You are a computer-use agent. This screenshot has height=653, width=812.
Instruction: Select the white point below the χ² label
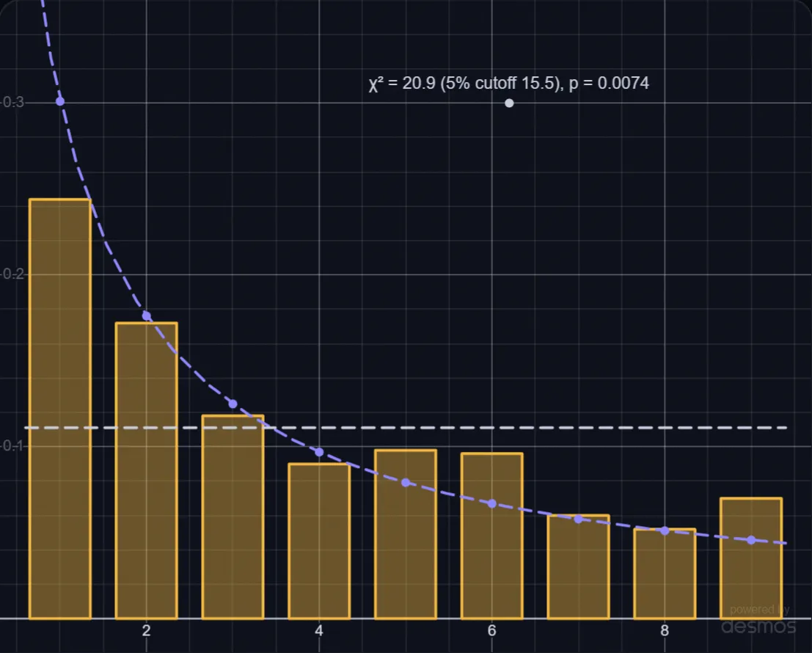pyautogui.click(x=509, y=103)
